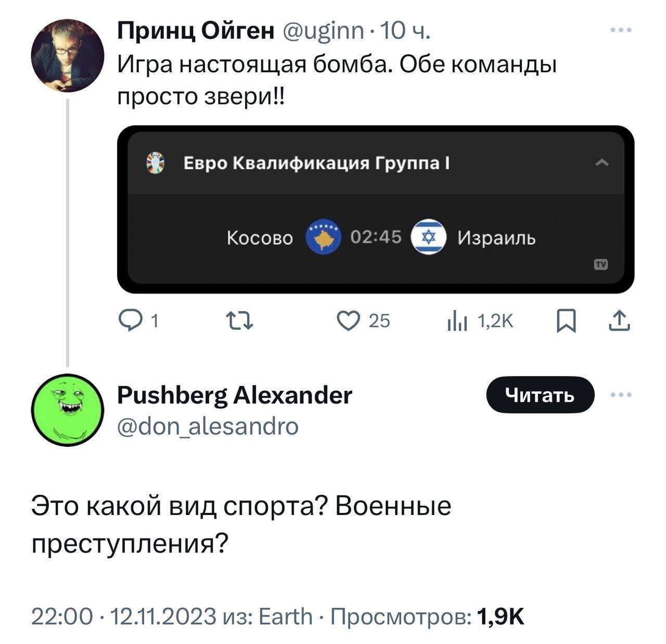Click Принц Ойген profile avatar
The width and height of the screenshot is (666, 644).
tap(67, 56)
